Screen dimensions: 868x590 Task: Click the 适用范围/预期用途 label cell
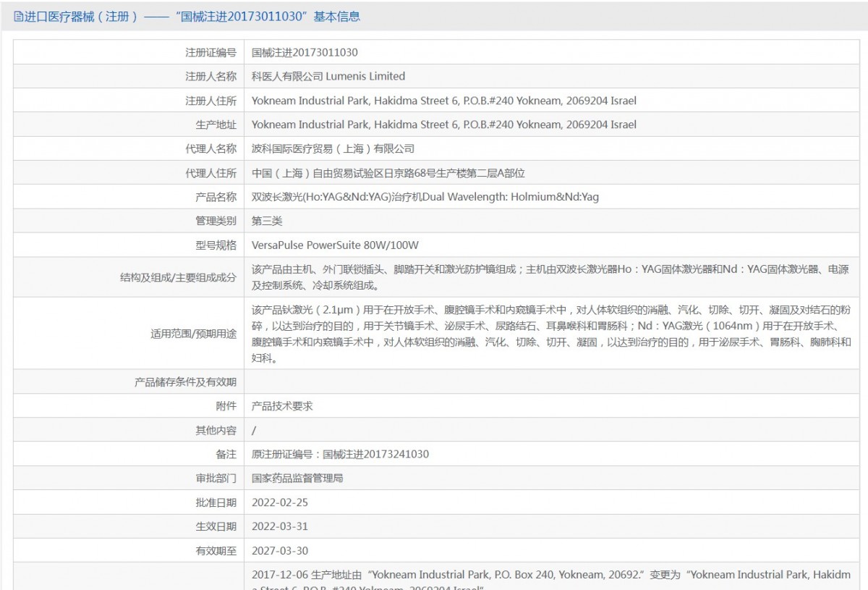[x=129, y=334]
